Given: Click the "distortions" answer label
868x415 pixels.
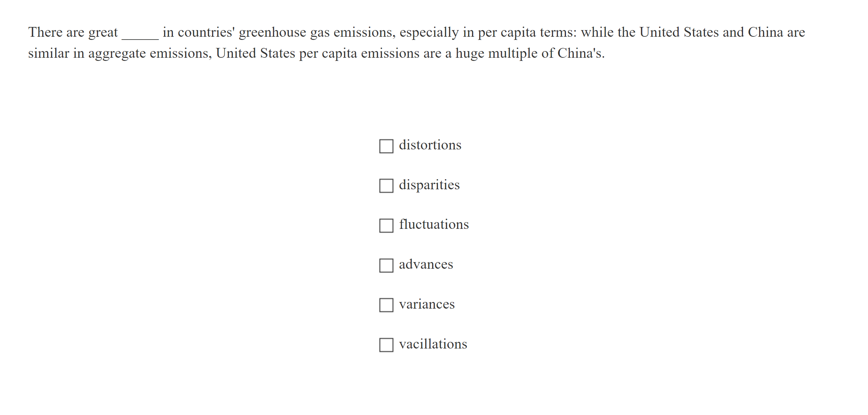Looking at the screenshot, I should click(x=430, y=145).
